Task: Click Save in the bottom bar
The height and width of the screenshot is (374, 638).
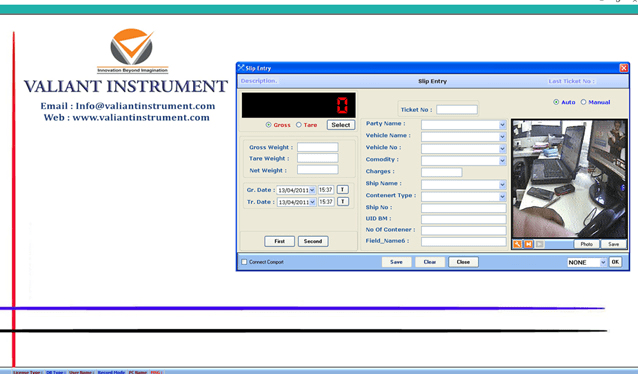Action: pos(396,262)
